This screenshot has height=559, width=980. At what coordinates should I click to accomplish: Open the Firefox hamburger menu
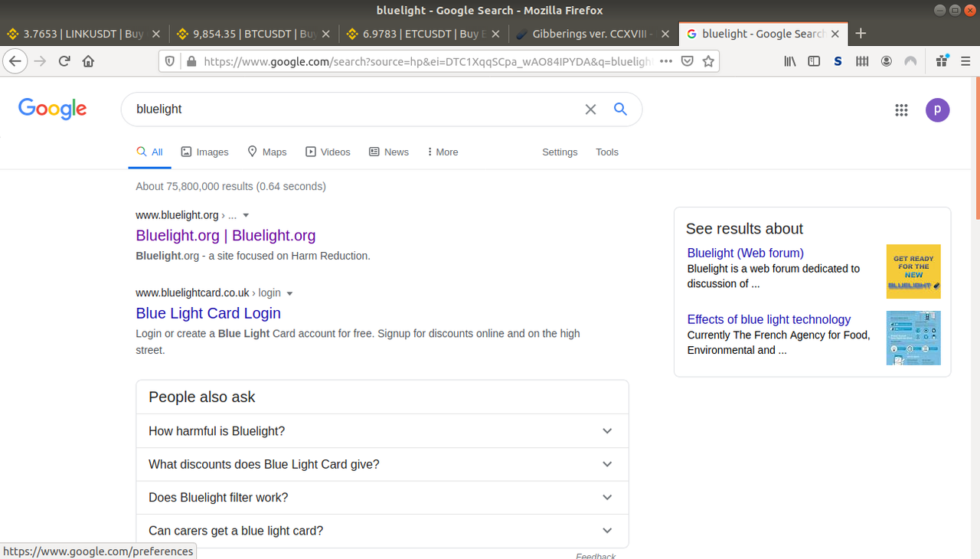965,61
